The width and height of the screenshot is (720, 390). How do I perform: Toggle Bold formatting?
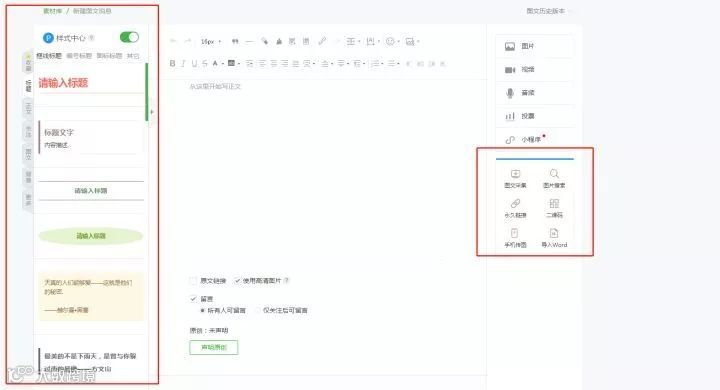pyautogui.click(x=172, y=63)
